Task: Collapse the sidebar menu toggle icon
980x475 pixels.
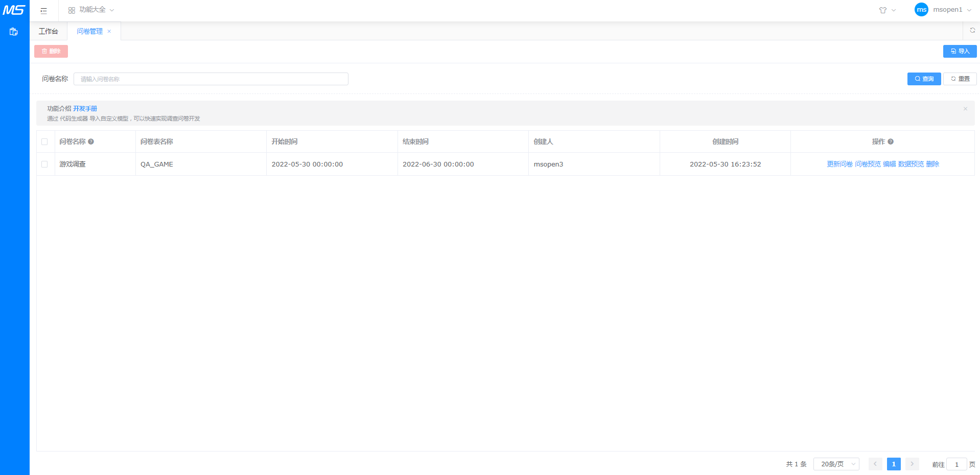Action: (44, 10)
